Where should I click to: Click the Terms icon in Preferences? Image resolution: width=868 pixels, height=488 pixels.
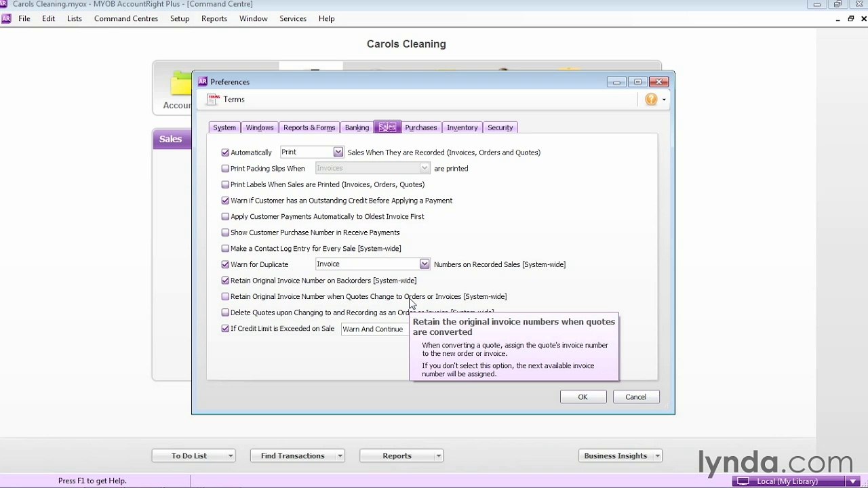[214, 100]
